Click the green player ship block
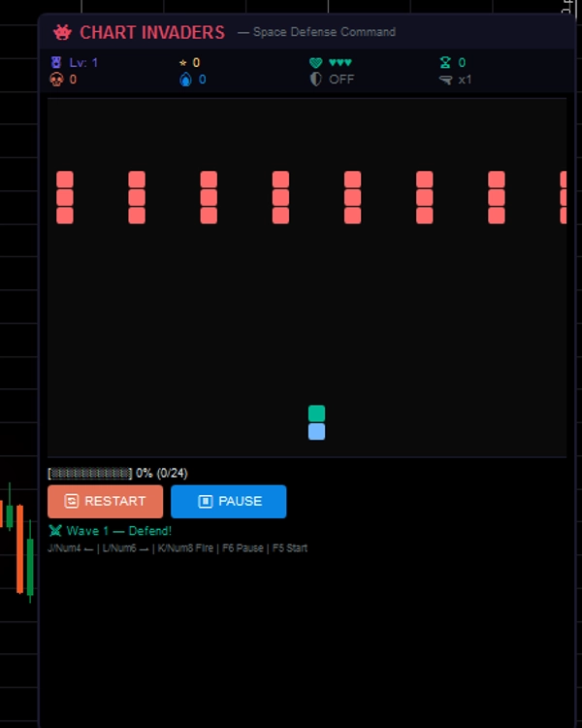Image resolution: width=582 pixels, height=728 pixels. tap(316, 414)
